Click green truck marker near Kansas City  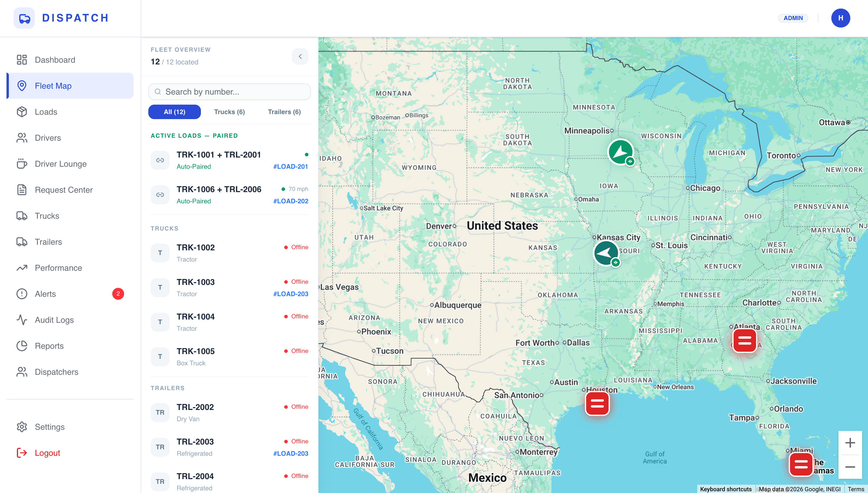pos(607,253)
